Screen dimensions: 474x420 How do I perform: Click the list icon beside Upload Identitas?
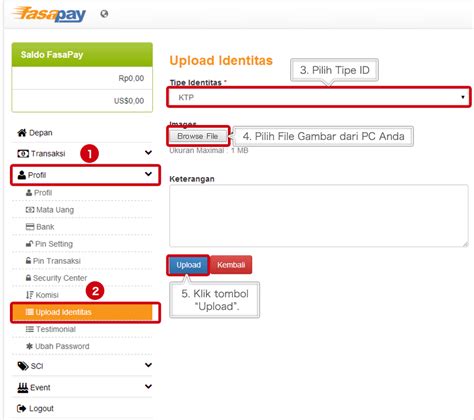[x=30, y=312]
